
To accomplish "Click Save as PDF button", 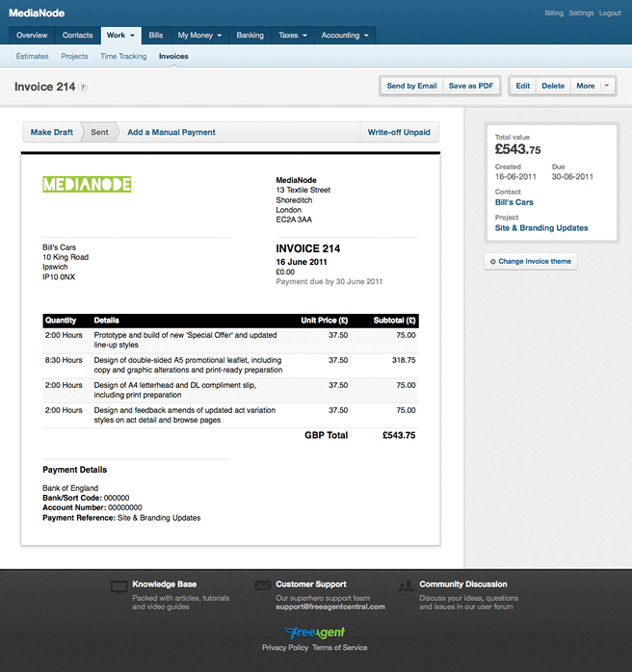I will [471, 86].
